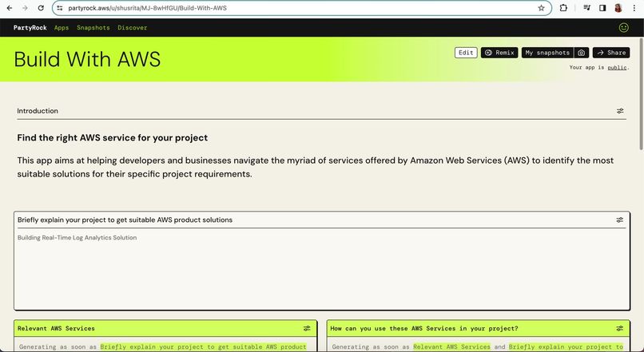The image size is (644, 352).
Task: Open the Apps menu item
Action: 62,27
